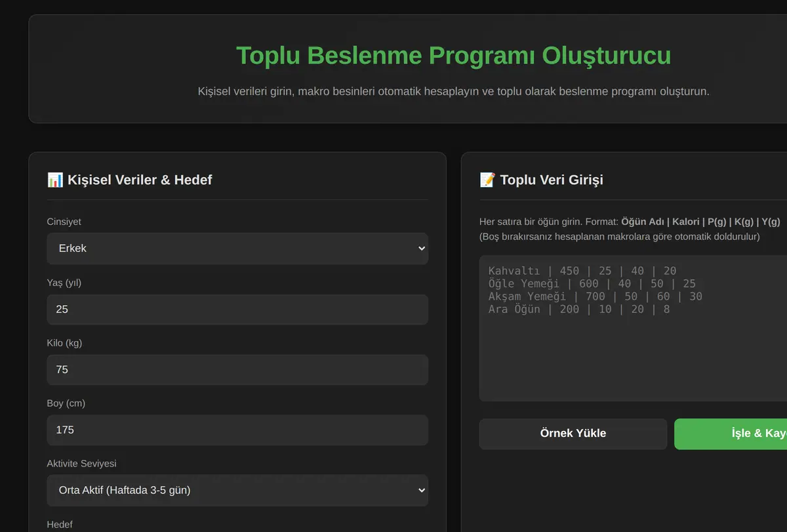
Task: Click the Kilo (kg) label
Action: click(x=65, y=342)
